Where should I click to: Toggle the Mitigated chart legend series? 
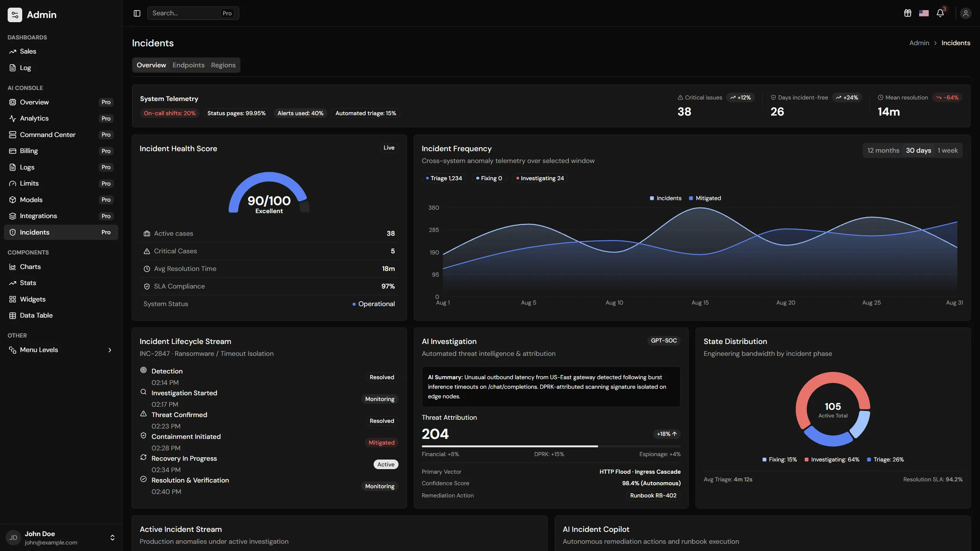[705, 198]
